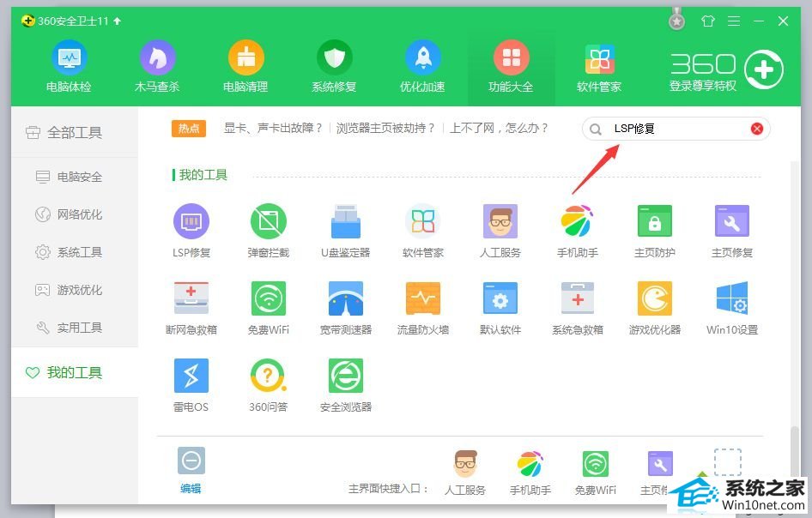Select the 功能大全 all features tab

click(511, 67)
